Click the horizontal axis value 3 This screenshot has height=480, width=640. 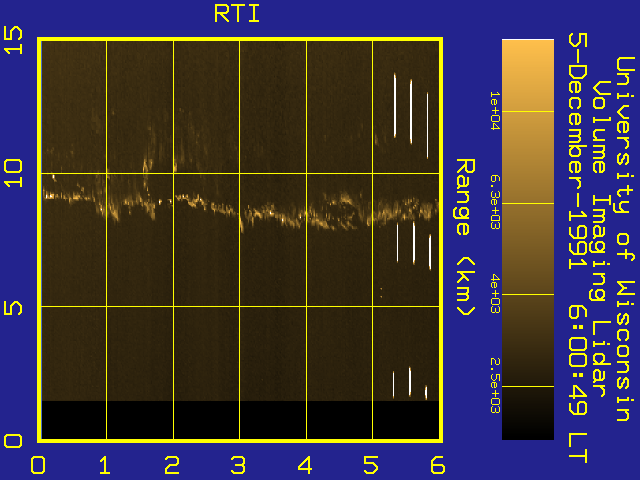tap(238, 465)
